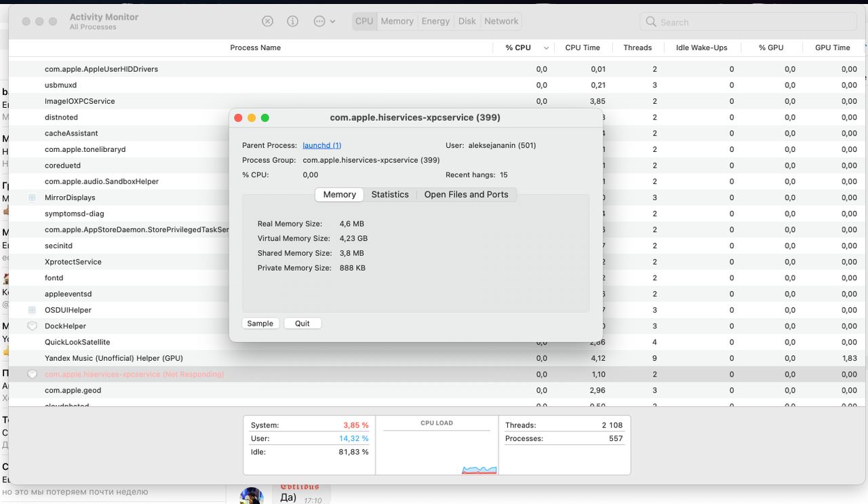Screen dimensions: 868x504
Task: Click the MirrorDisplays app icon
Action: [32, 197]
